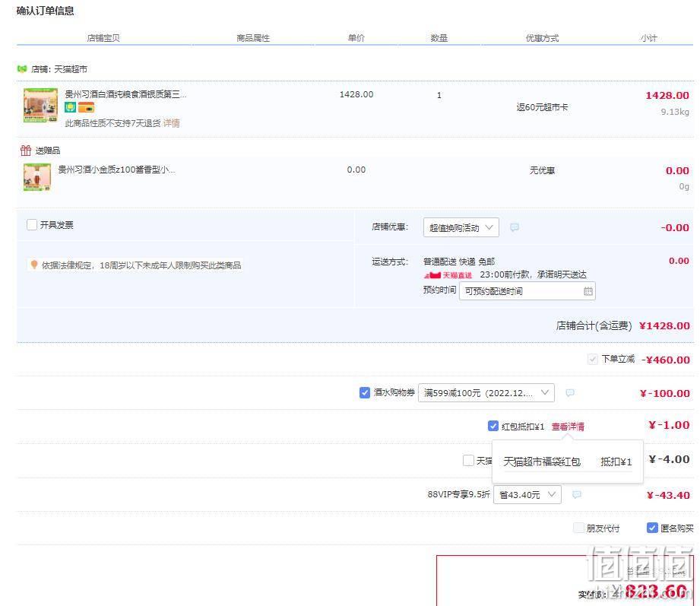This screenshot has height=606, width=700.
Task: Click the orange card badge under the liquor title
Action: pyautogui.click(x=86, y=107)
